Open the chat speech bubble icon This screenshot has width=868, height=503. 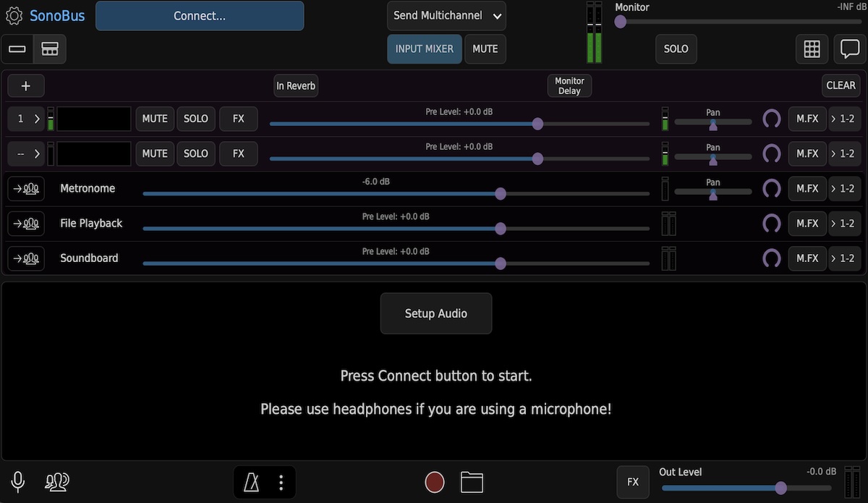pyautogui.click(x=849, y=49)
